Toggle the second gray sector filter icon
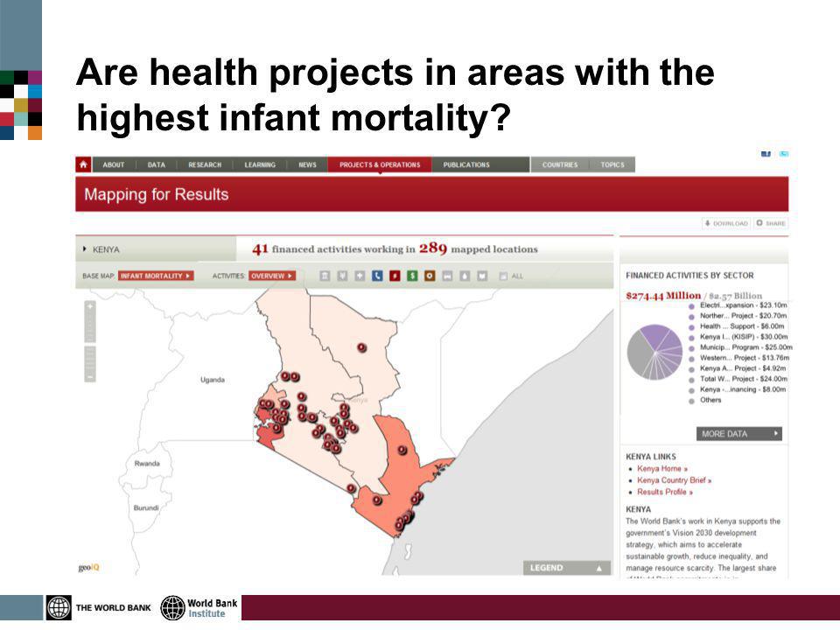 [342, 276]
